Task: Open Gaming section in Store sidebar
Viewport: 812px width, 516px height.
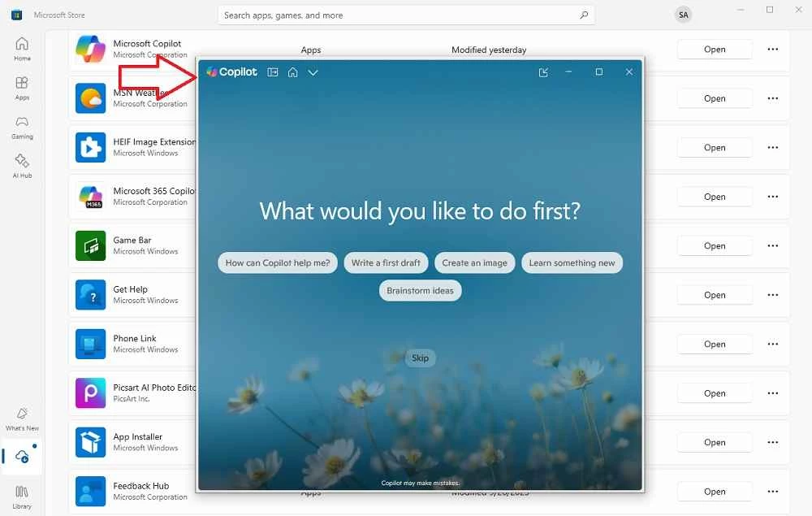Action: coord(22,127)
